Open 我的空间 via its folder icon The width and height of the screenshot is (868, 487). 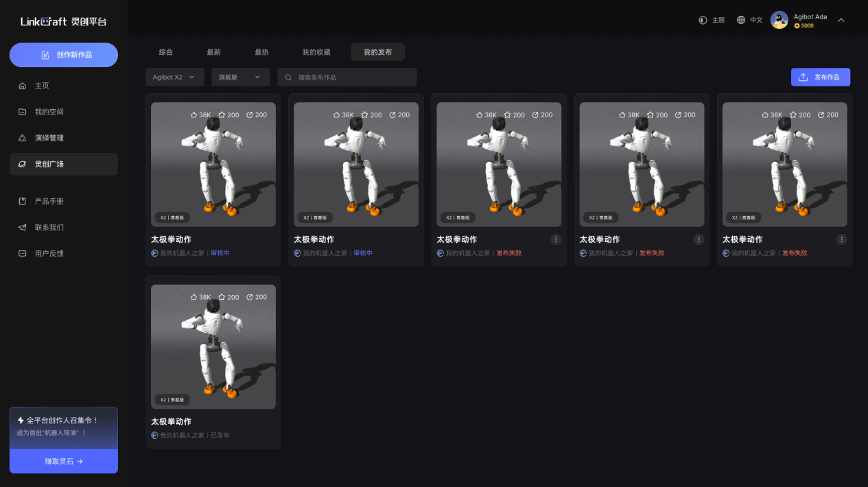pyautogui.click(x=22, y=111)
